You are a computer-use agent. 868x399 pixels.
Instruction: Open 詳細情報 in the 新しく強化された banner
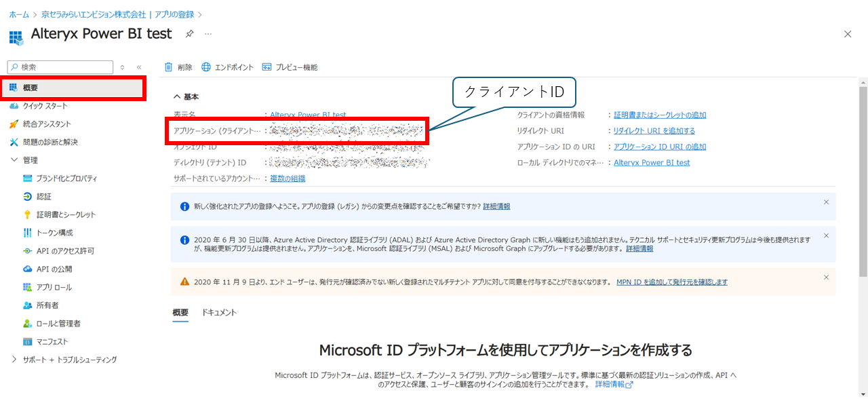(x=496, y=206)
